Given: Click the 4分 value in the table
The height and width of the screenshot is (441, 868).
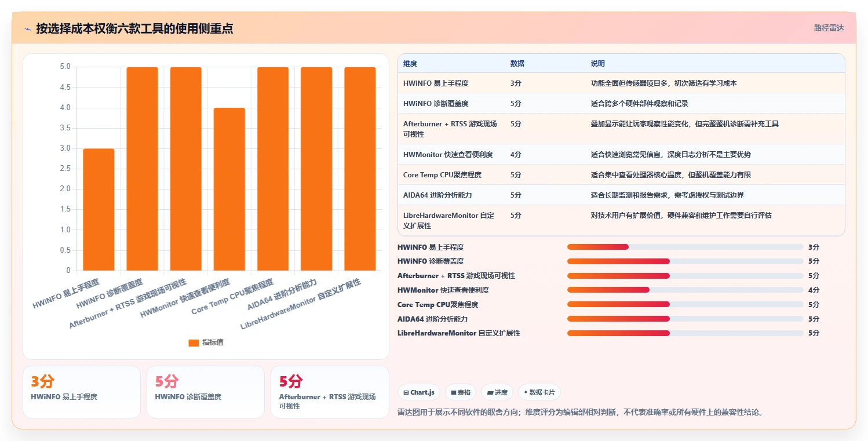Looking at the screenshot, I should tap(516, 155).
